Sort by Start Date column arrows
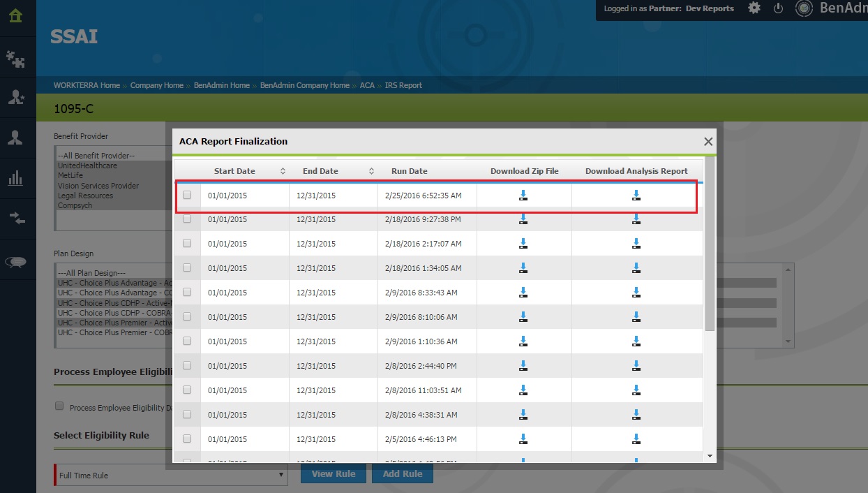The image size is (868, 493). tap(283, 171)
